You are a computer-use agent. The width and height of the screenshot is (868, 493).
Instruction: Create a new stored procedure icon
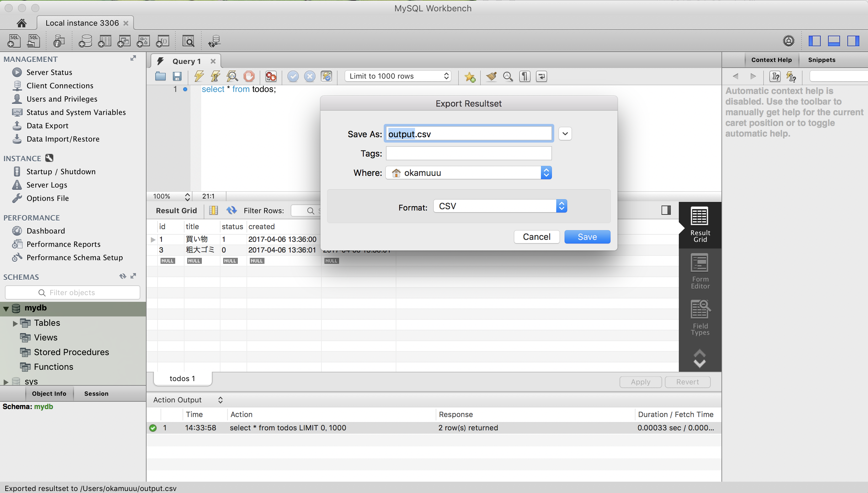pyautogui.click(x=143, y=41)
